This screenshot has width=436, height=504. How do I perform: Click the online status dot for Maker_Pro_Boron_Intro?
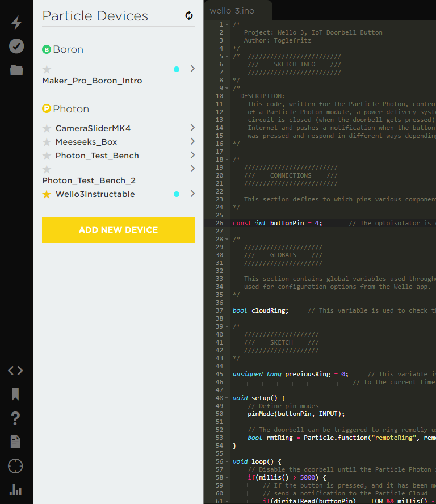177,69
